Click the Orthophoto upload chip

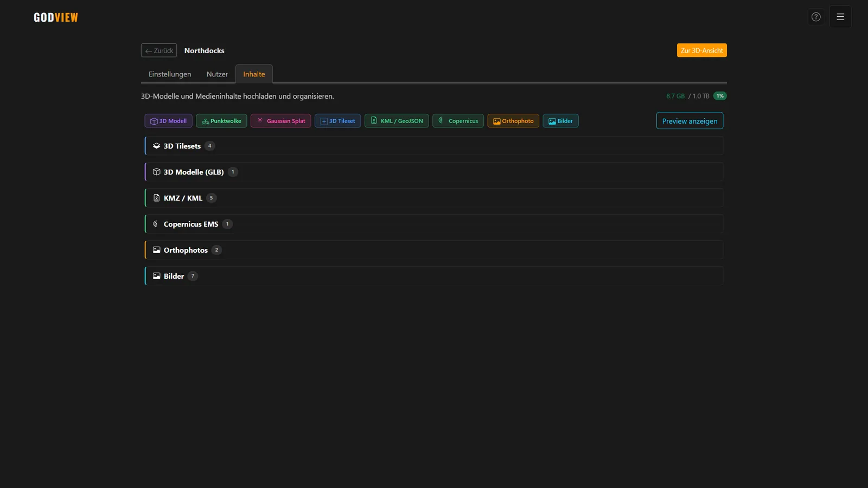[513, 121]
